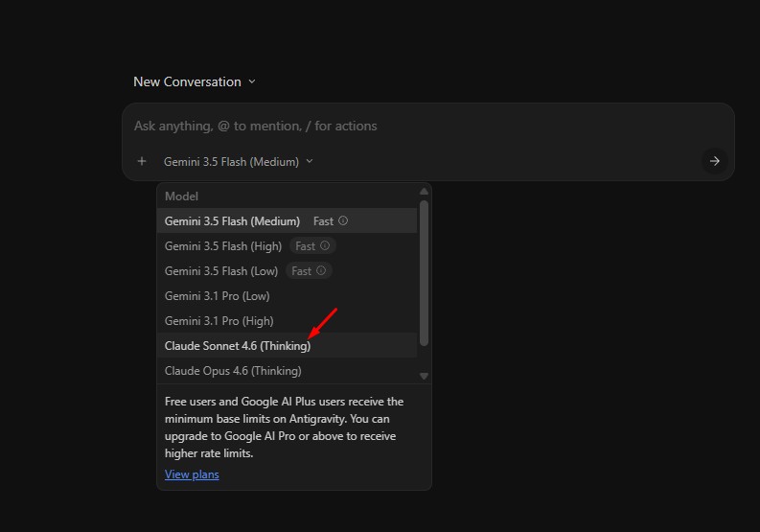The width and height of the screenshot is (760, 532).
Task: Open info icon beside Gemini 3.5 Flash (Medium)
Action: 343,220
